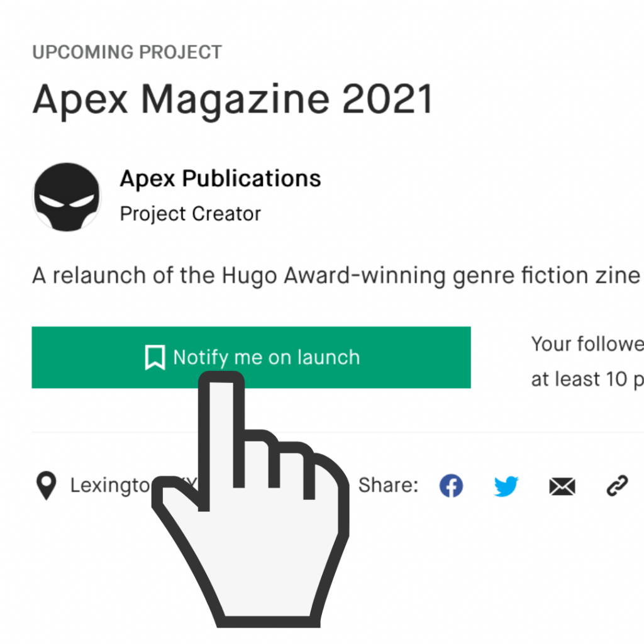Open the Apex Publications creator profile
The width and height of the screenshot is (644, 644).
coord(219,178)
